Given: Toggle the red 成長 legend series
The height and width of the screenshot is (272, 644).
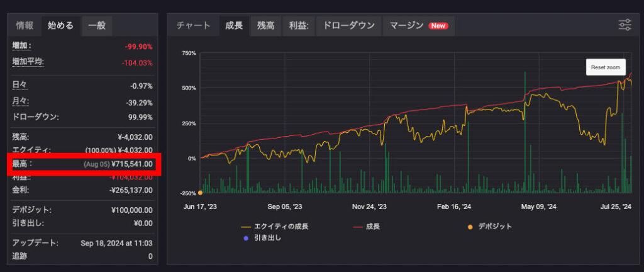Looking at the screenshot, I should (x=367, y=227).
